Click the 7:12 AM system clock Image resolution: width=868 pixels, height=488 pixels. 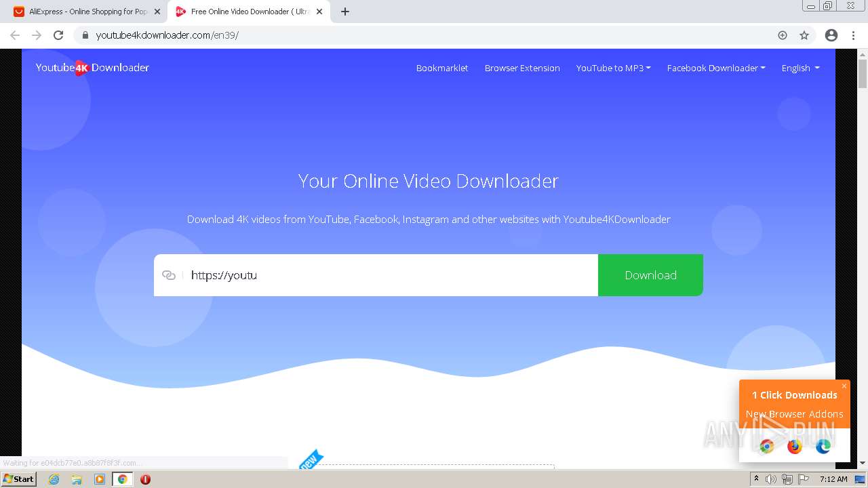[x=833, y=479]
